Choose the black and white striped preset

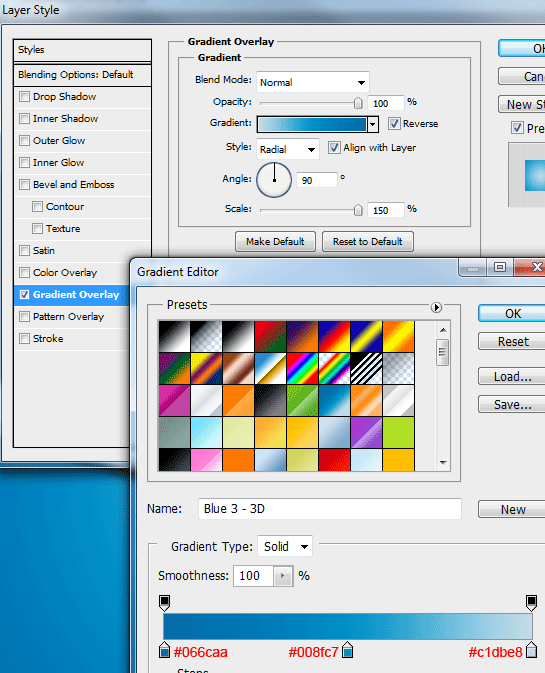click(366, 368)
